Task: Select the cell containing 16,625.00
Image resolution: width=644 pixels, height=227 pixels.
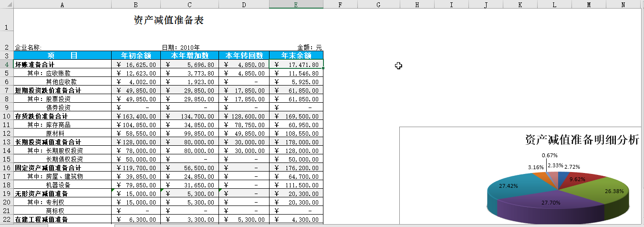Action: (136, 65)
